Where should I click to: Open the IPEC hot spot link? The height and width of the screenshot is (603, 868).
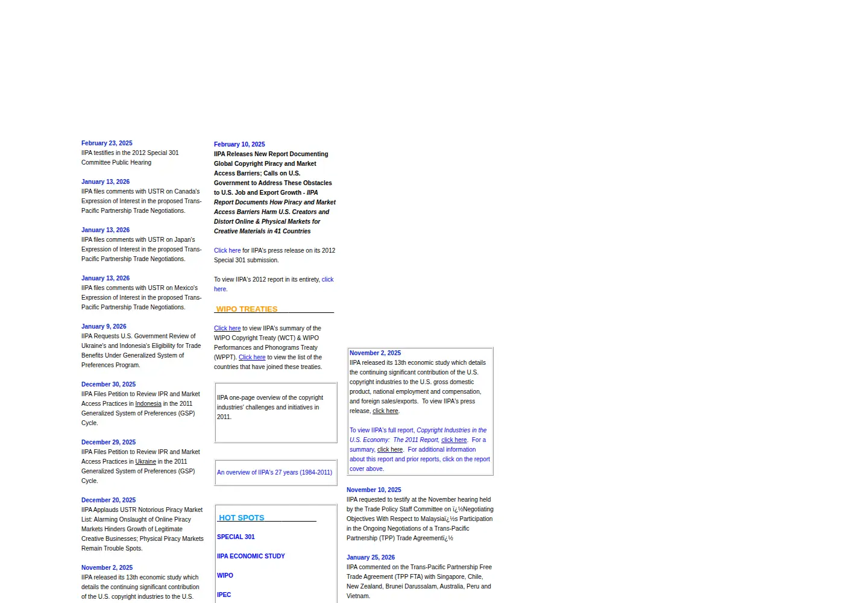224,595
